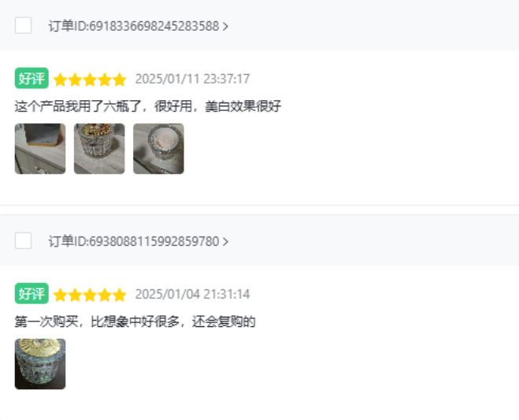Click the fifth star of the 01/04 review
This screenshot has height=420, width=519.
120,295
